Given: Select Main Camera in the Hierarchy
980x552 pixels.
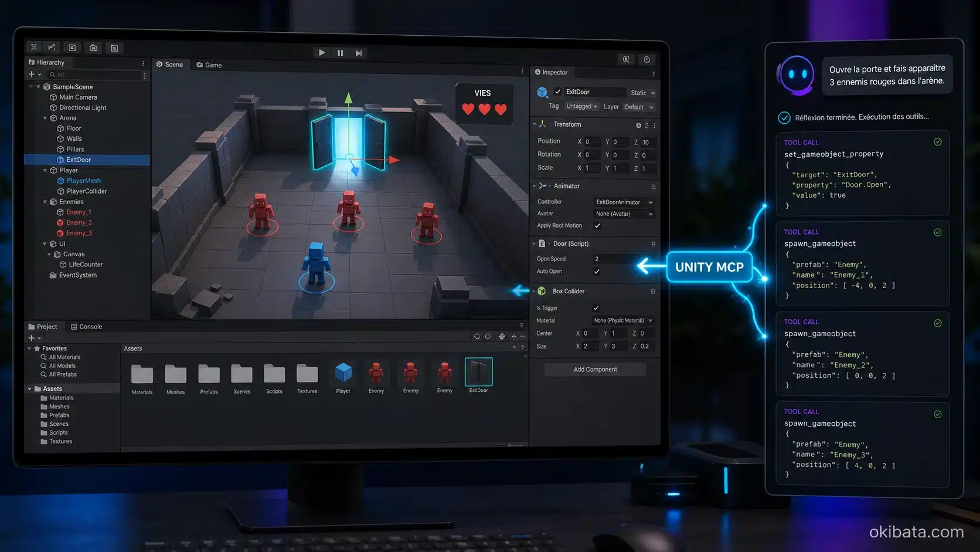Looking at the screenshot, I should pos(78,97).
